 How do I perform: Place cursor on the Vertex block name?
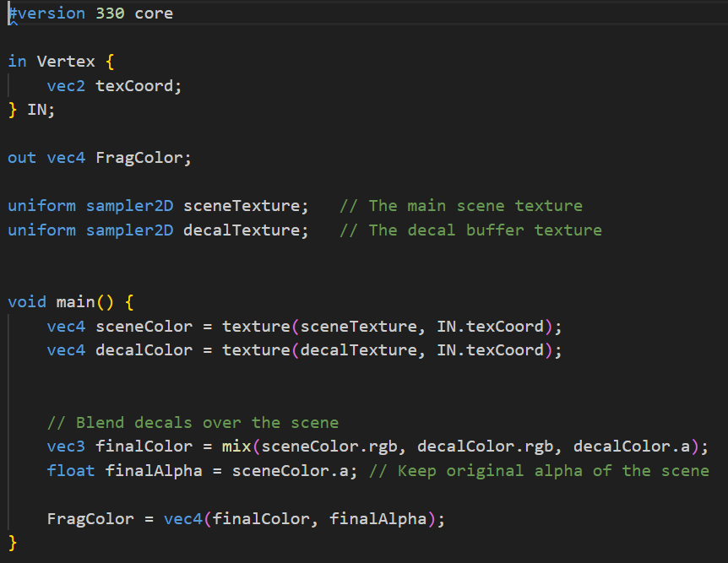[x=66, y=62]
